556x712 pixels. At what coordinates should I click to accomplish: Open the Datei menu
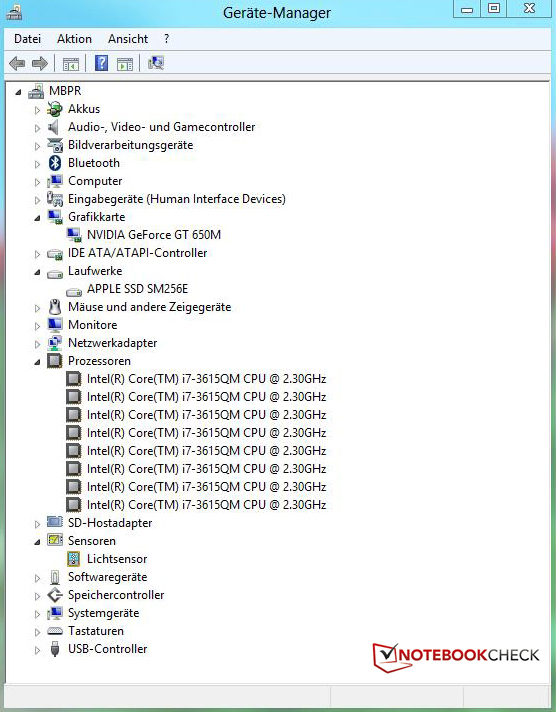pyautogui.click(x=27, y=39)
